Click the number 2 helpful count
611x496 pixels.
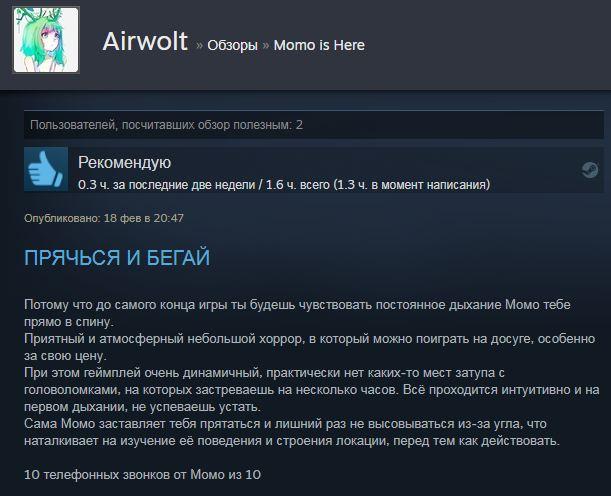tap(299, 125)
